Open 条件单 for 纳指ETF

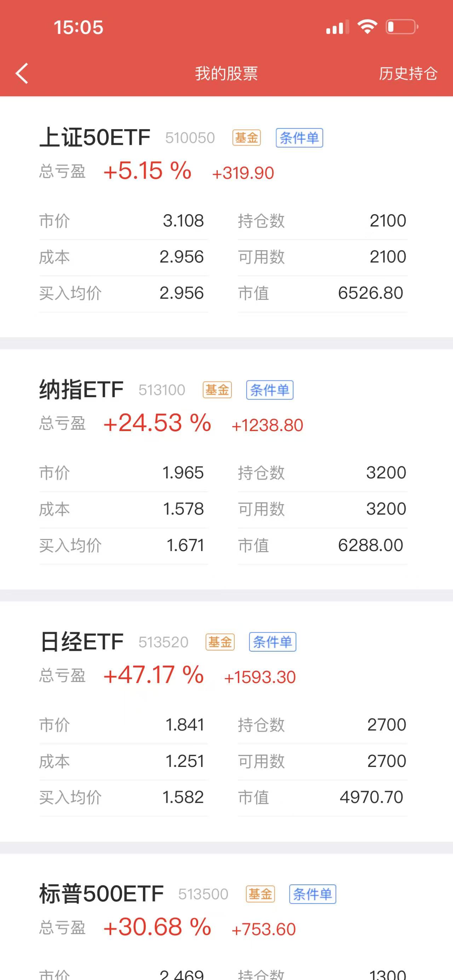point(270,390)
